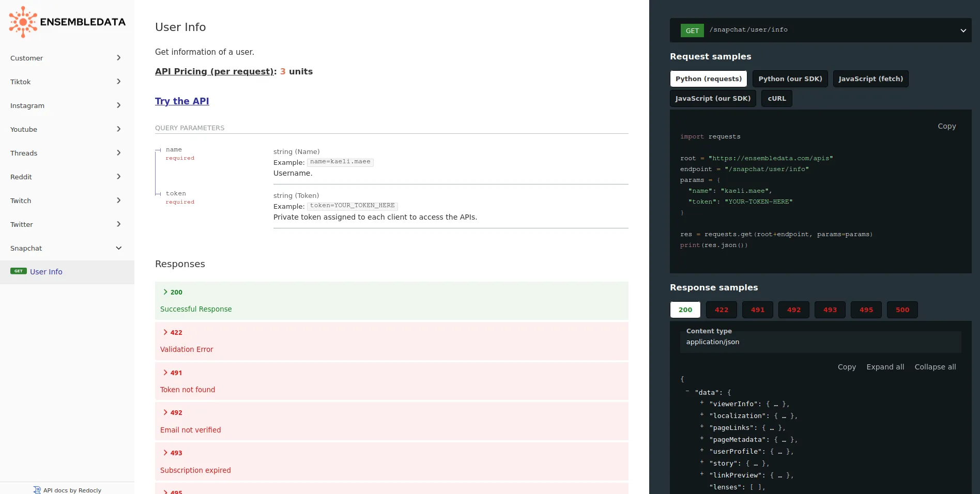Click Expand all in response sample
Screen dimensions: 980x494
coord(885,367)
